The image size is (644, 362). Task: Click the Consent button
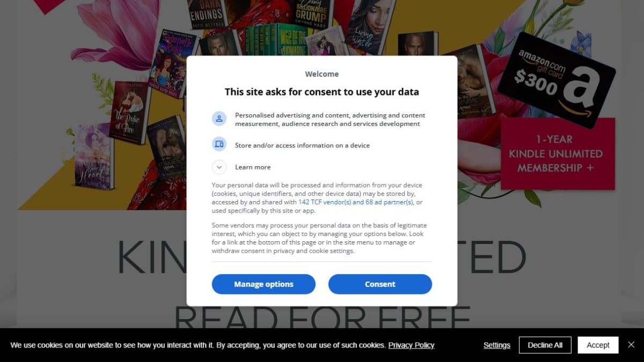click(380, 284)
